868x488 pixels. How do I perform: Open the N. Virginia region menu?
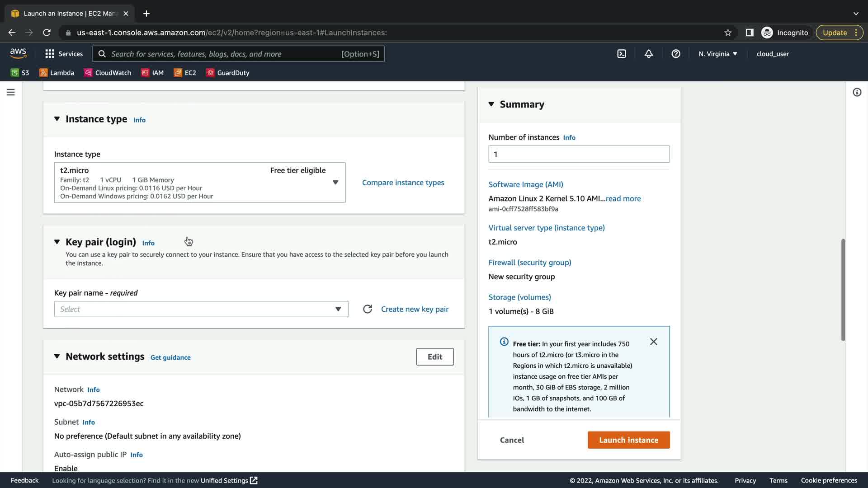pyautogui.click(x=717, y=54)
